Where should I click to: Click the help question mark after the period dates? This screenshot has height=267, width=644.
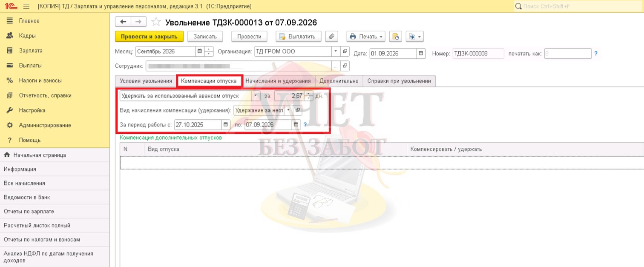[x=305, y=125]
